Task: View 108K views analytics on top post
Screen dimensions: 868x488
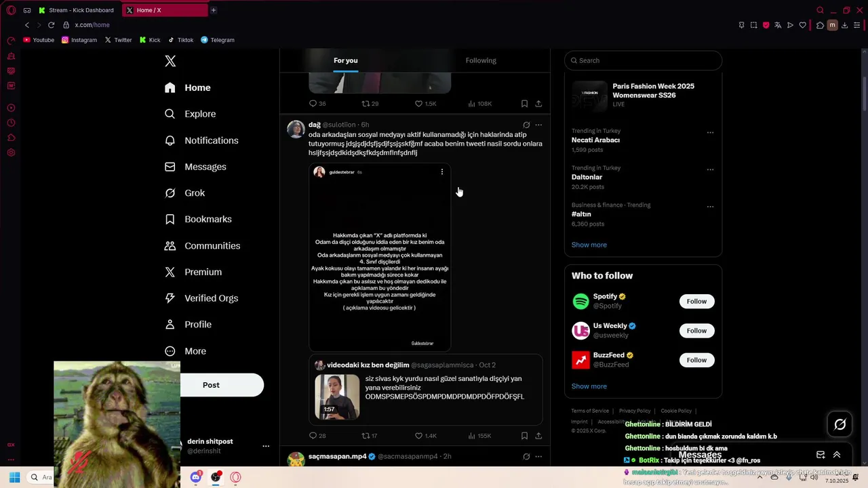Action: pos(479,104)
